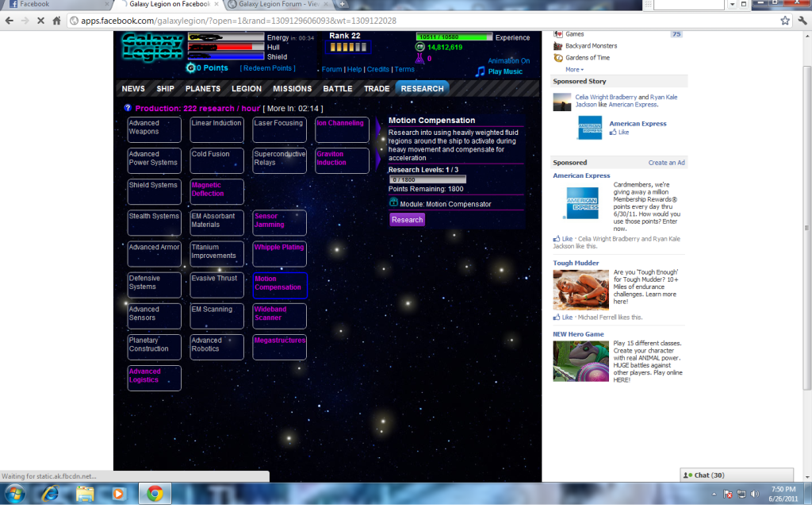
Task: Select Magnetic Deflection research box
Action: pyautogui.click(x=216, y=192)
